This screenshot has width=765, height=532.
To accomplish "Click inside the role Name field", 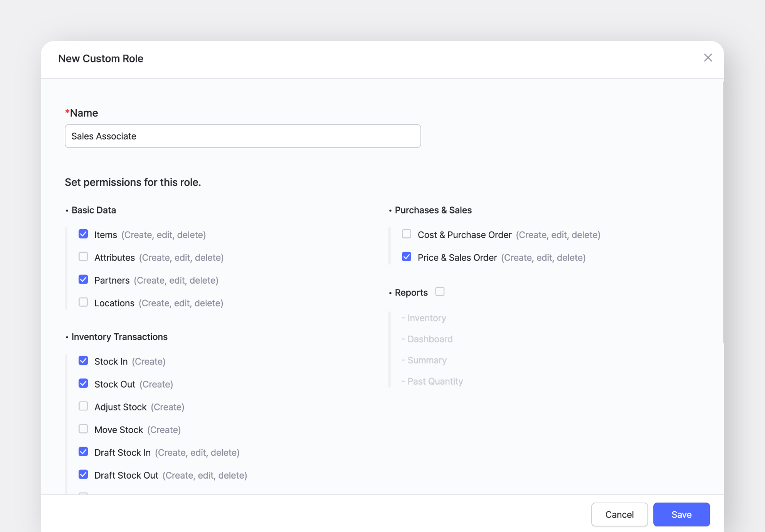I will [x=243, y=136].
